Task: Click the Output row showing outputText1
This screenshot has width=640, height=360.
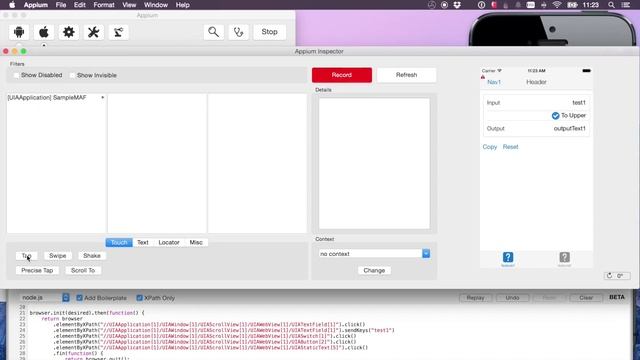Action: [536, 128]
